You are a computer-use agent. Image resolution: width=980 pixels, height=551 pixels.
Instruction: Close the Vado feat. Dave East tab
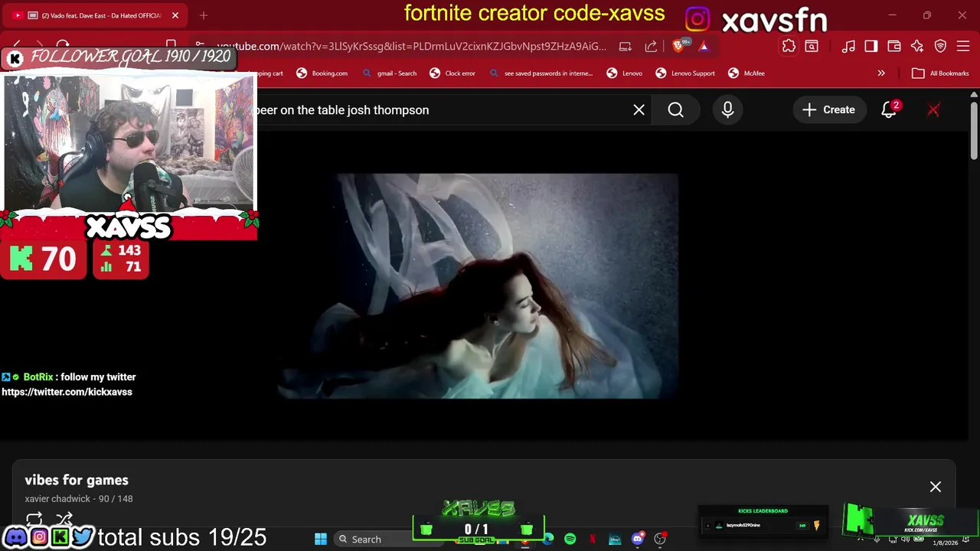point(175,15)
